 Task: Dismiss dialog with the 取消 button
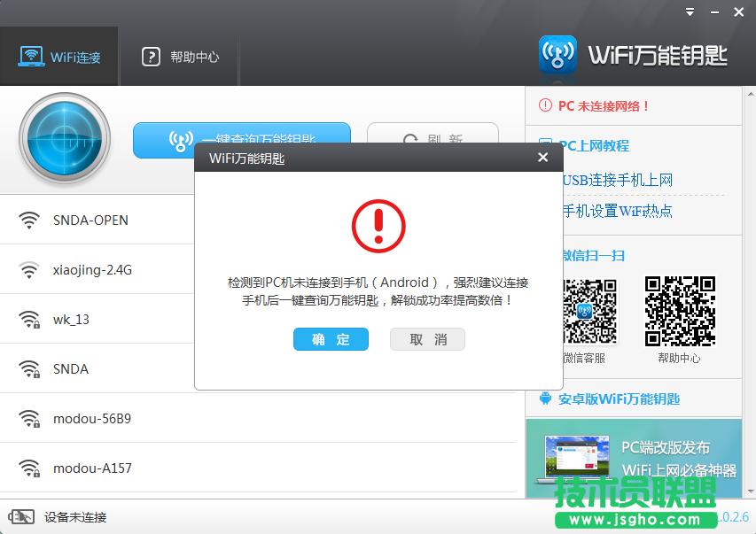(427, 339)
